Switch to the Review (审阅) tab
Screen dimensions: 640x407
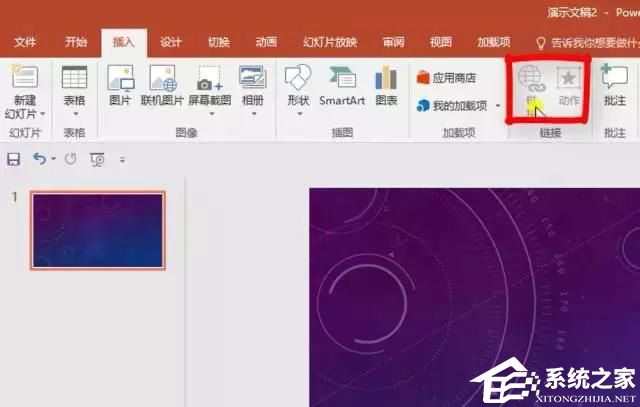tap(393, 42)
